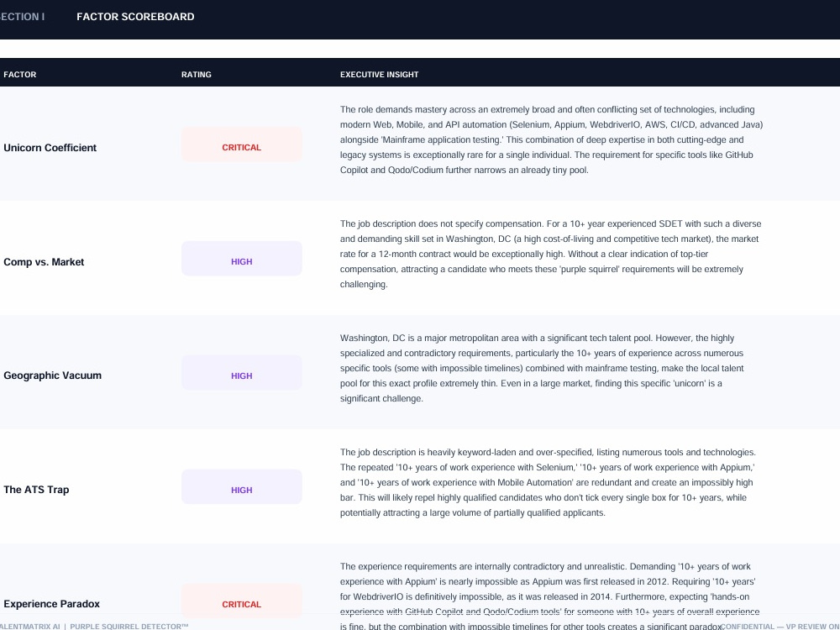Select the Experience Paradox factor name
Screen dimensions: 840x630
(x=51, y=604)
